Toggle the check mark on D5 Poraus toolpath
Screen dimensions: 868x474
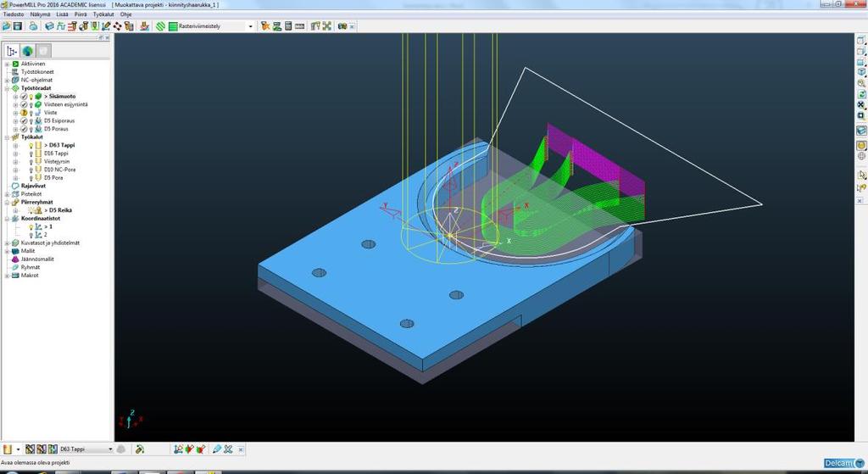[x=24, y=129]
